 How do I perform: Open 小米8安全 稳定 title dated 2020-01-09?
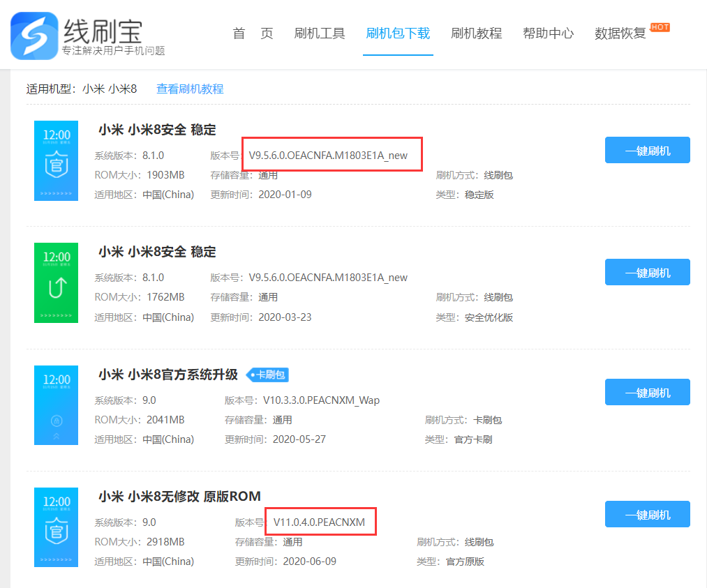(x=157, y=130)
